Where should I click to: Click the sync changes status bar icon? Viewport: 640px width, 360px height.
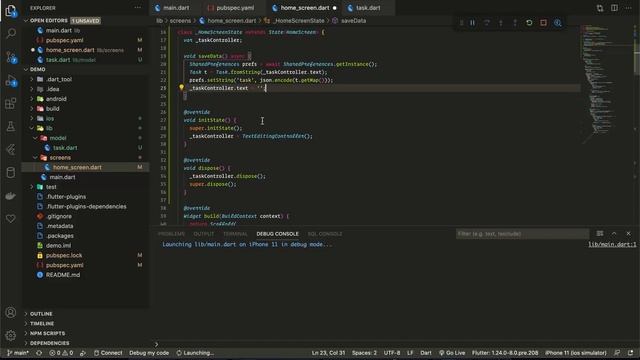(39, 353)
